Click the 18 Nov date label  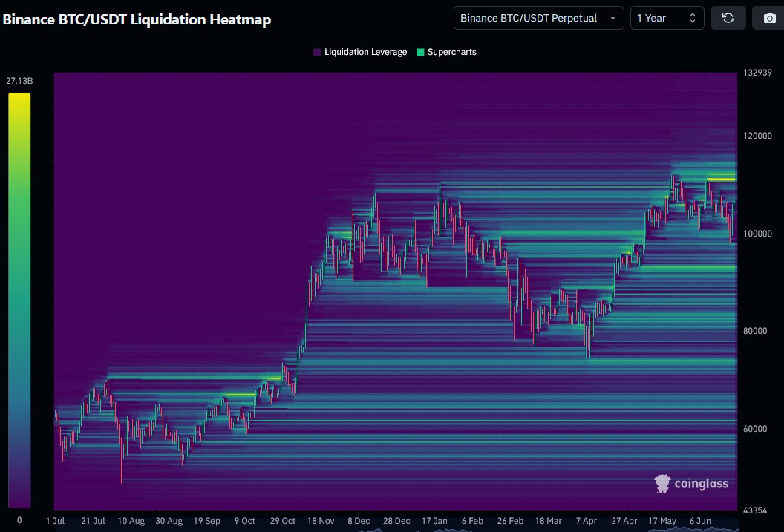(x=321, y=521)
